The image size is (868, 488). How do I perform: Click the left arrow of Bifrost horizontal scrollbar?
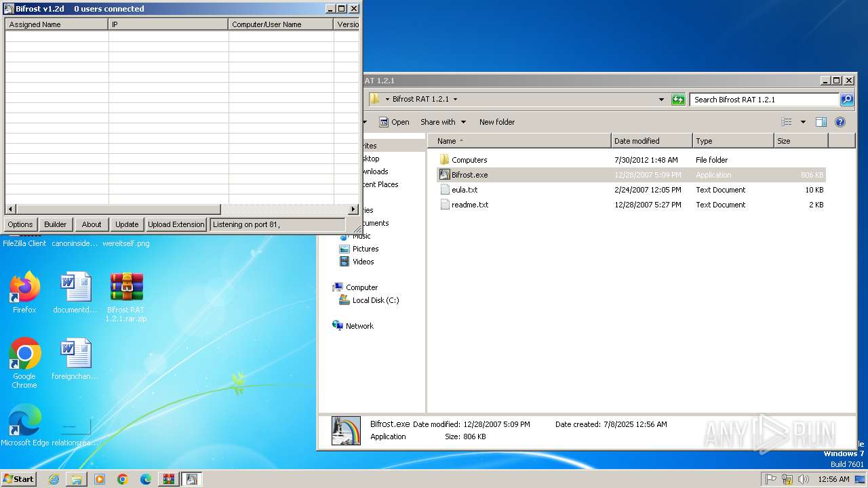[x=10, y=209]
